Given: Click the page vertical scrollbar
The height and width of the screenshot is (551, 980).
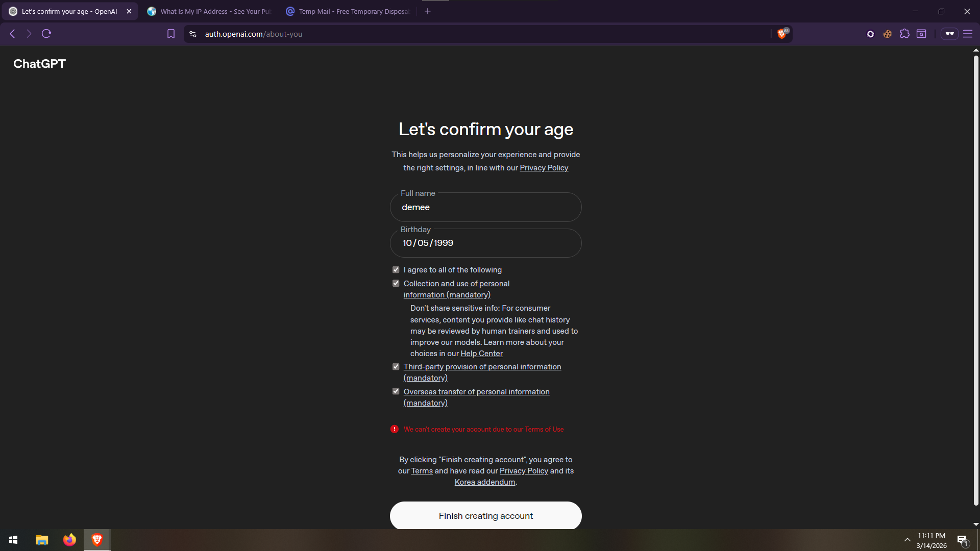Looking at the screenshot, I should 976,281.
